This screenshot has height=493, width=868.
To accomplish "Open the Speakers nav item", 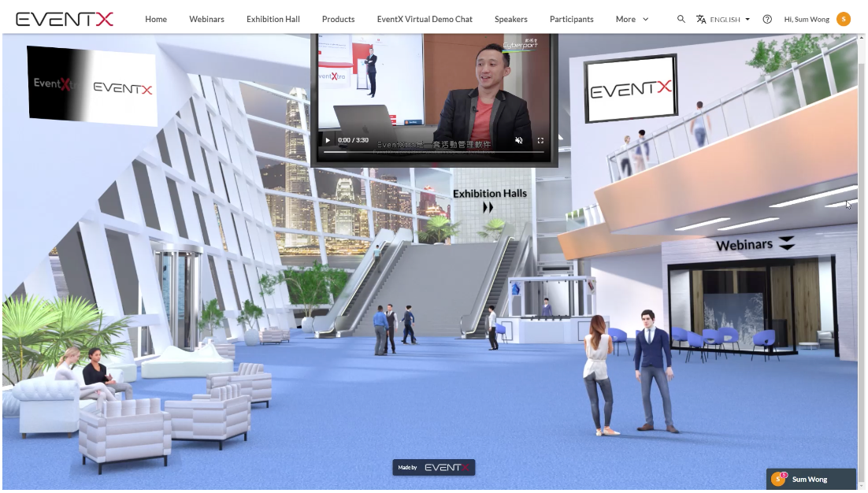I will point(511,19).
